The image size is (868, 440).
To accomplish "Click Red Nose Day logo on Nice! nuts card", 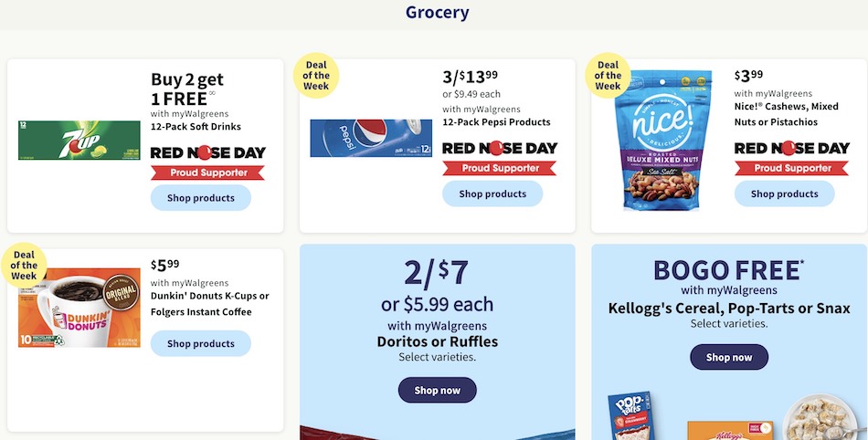I will 791,148.
